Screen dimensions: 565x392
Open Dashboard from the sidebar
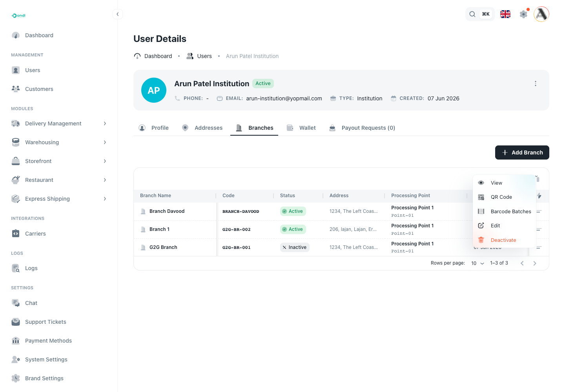point(59,35)
